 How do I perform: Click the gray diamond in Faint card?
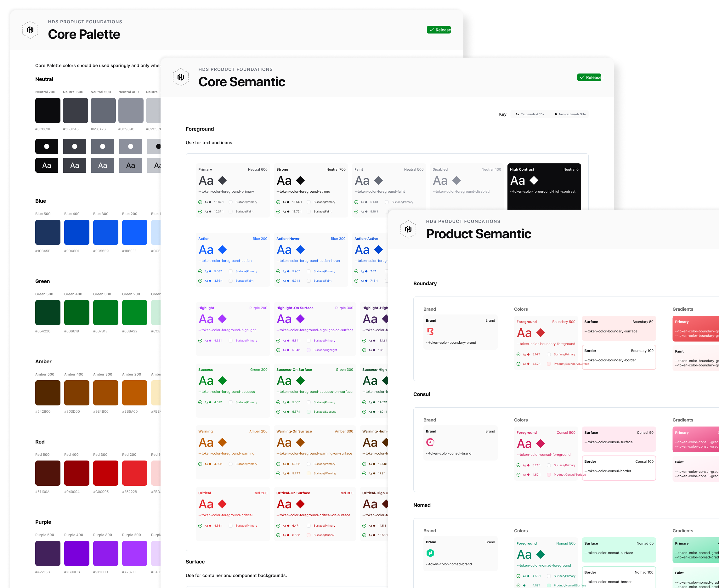pos(378,181)
